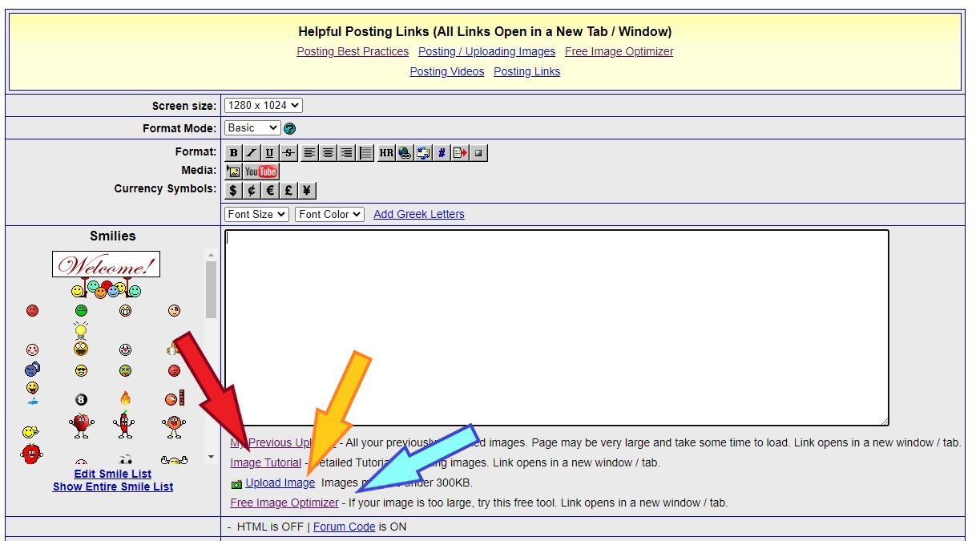Insert hyperlink using the globe icon
980x541 pixels.
coord(405,152)
